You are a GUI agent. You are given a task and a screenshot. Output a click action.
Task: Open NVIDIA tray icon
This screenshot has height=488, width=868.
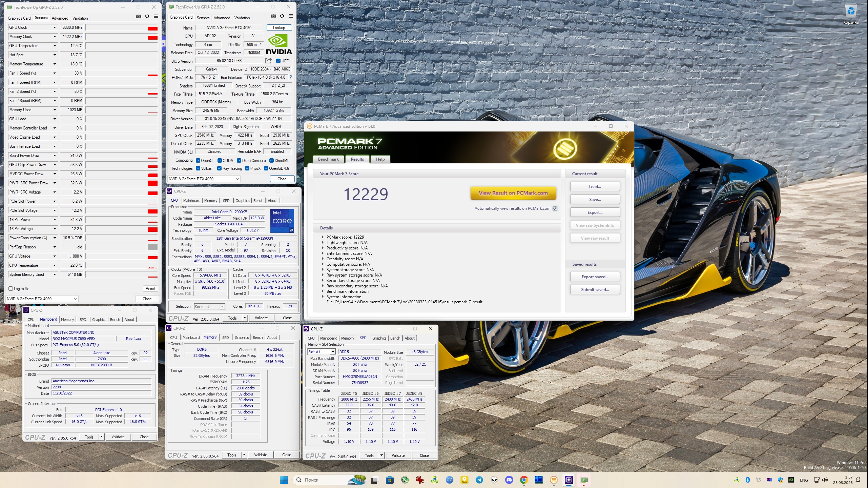pos(791,480)
